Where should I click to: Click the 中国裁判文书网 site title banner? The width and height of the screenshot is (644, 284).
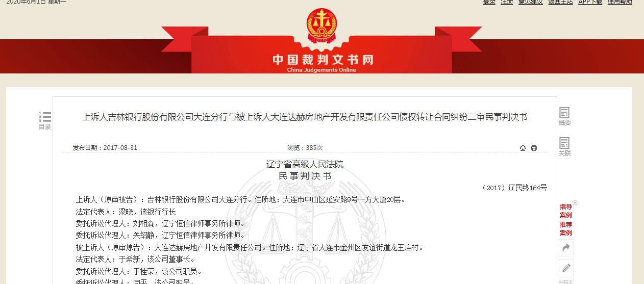323,60
